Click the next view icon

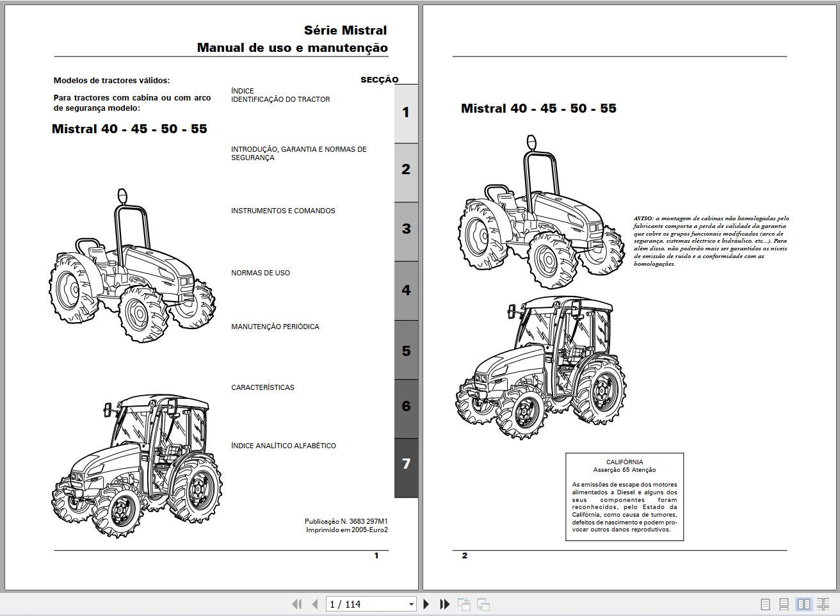click(483, 604)
